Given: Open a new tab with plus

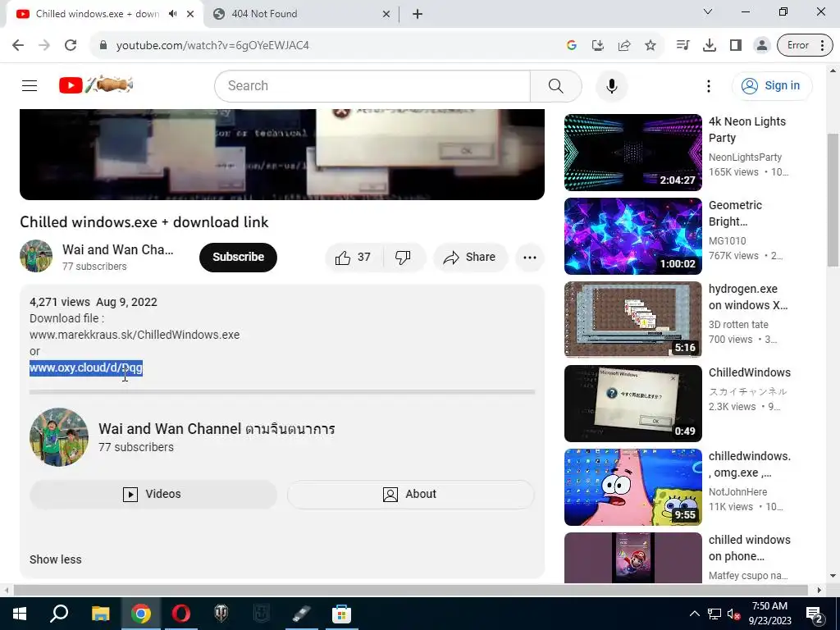Looking at the screenshot, I should 418,14.
